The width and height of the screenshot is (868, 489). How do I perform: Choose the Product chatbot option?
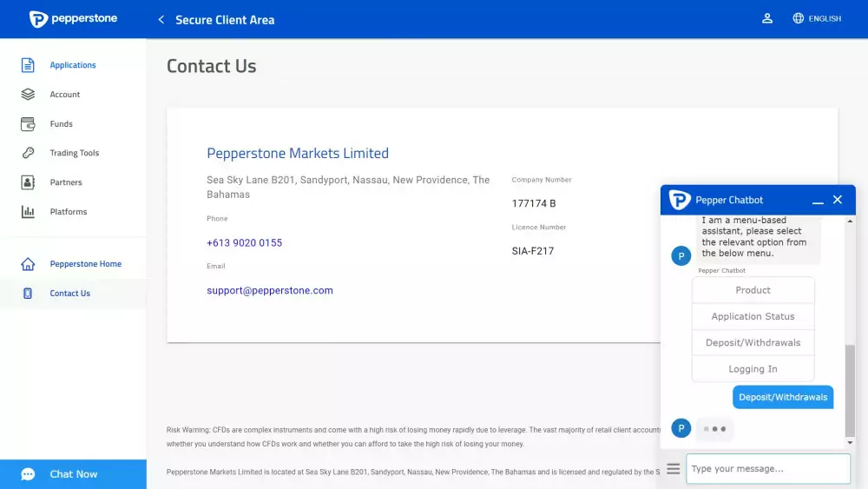[x=753, y=290]
